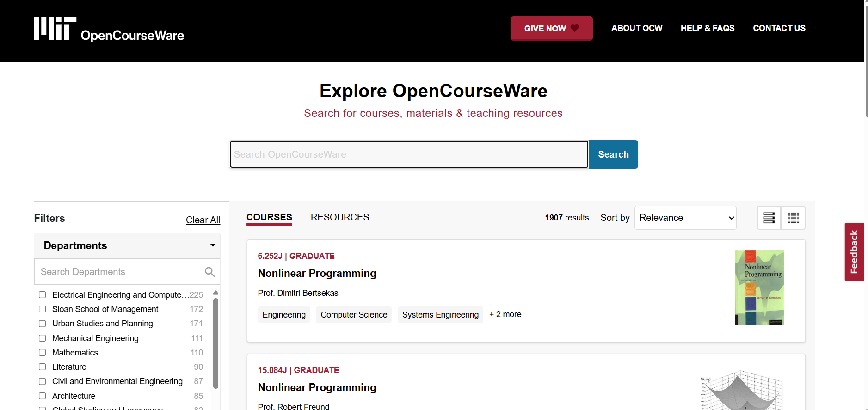This screenshot has width=868, height=410.
Task: Click the Engineering topic tag
Action: click(284, 315)
